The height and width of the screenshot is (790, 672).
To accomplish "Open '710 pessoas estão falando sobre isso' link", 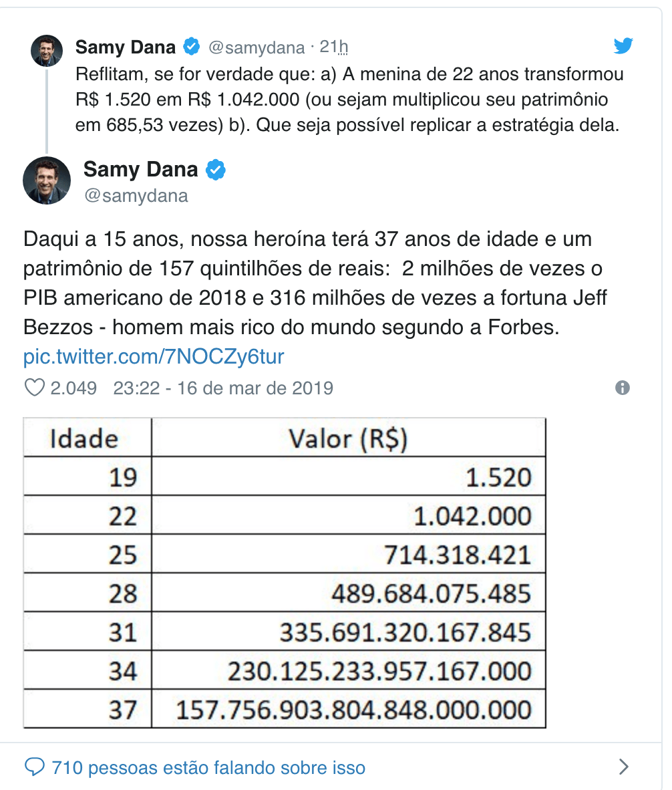I will [x=208, y=768].
